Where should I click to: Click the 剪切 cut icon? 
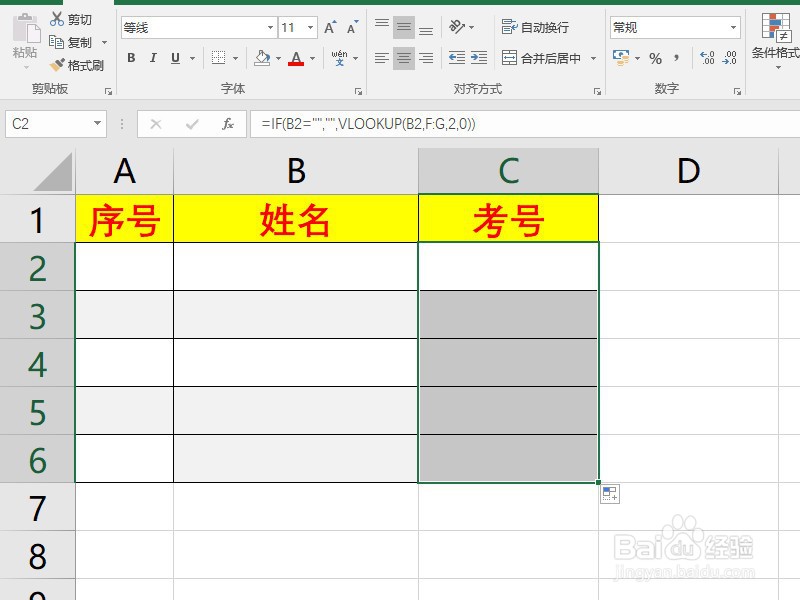coord(57,19)
